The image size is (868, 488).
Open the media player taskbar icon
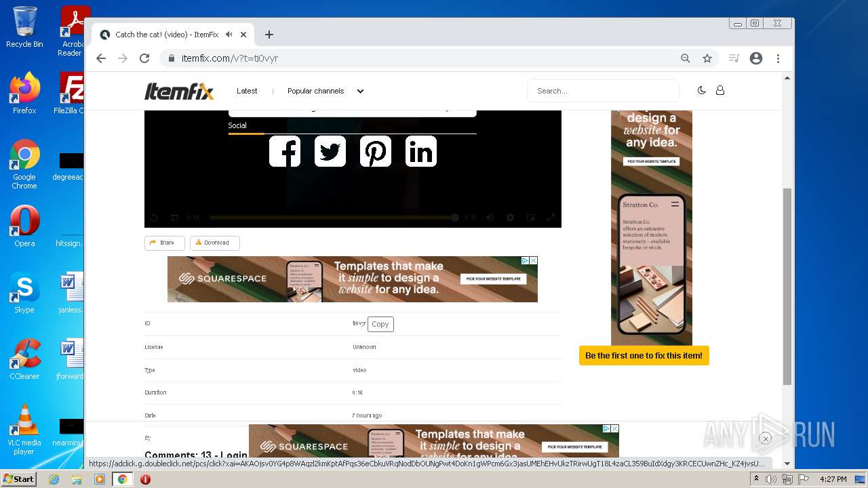point(100,479)
